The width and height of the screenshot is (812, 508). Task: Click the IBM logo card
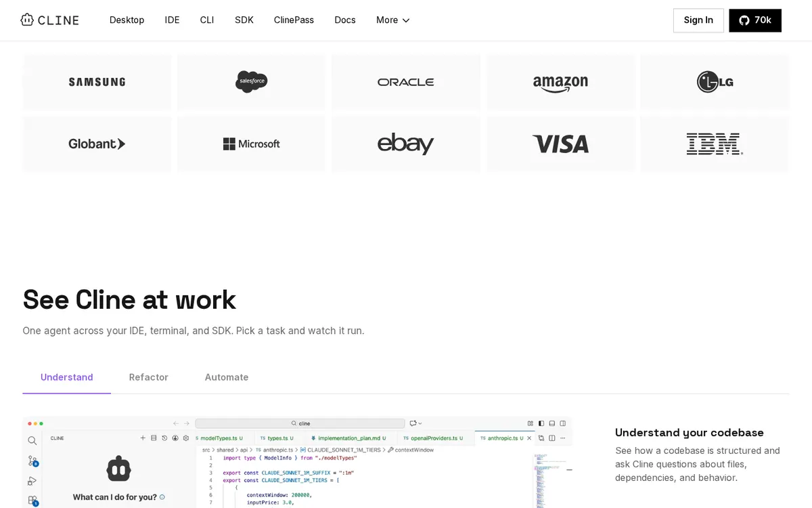point(715,144)
